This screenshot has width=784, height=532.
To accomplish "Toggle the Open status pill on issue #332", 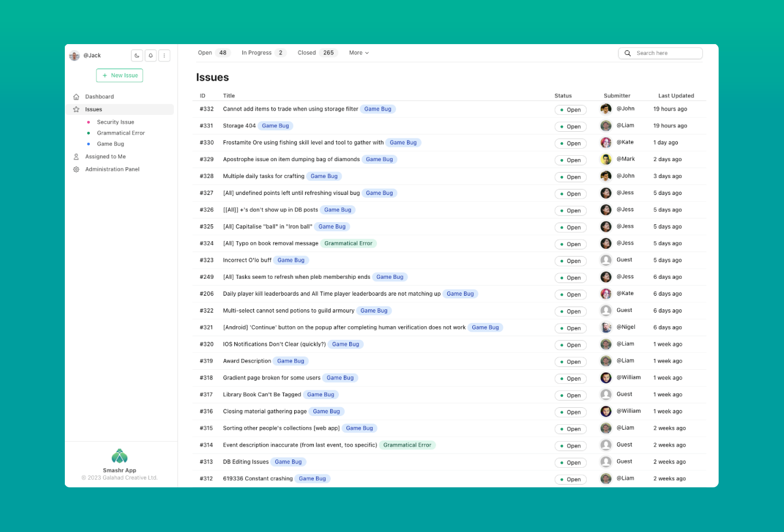I will [570, 109].
